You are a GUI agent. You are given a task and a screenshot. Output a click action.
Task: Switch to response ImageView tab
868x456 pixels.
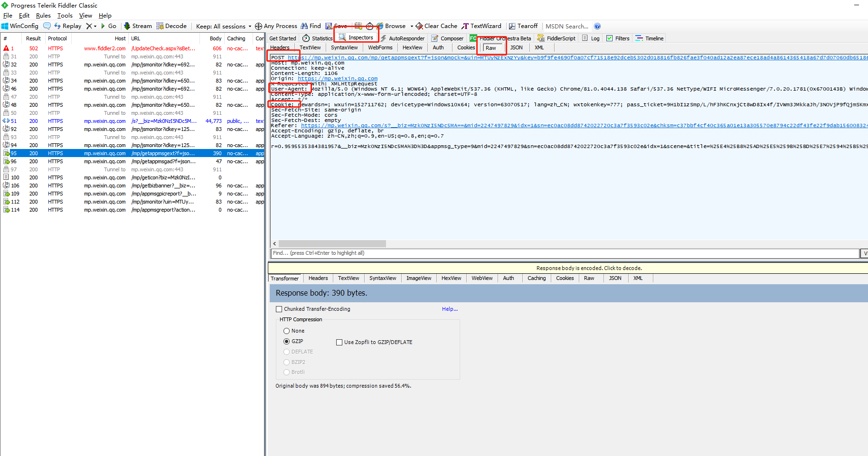[x=419, y=278]
